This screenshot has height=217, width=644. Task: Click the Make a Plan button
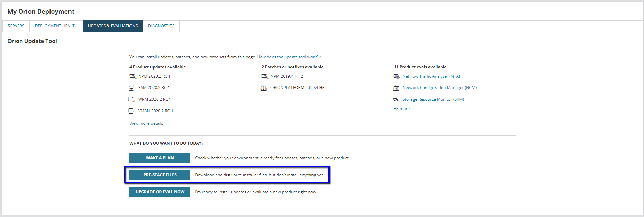160,158
